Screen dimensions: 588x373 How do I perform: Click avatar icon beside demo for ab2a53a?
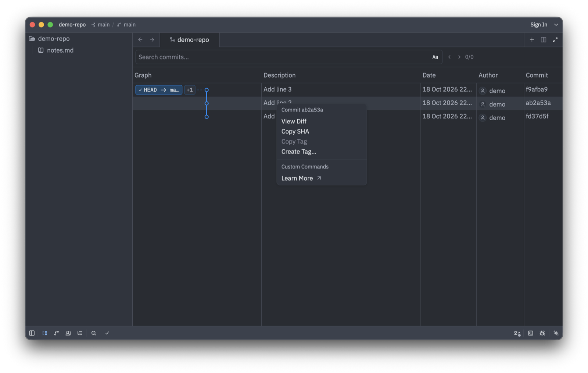(483, 104)
